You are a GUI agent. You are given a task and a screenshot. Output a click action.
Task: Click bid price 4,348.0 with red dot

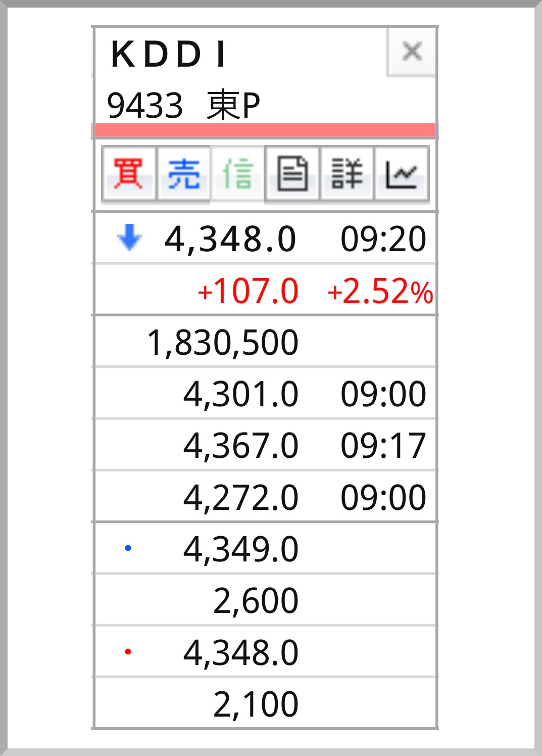click(x=241, y=652)
